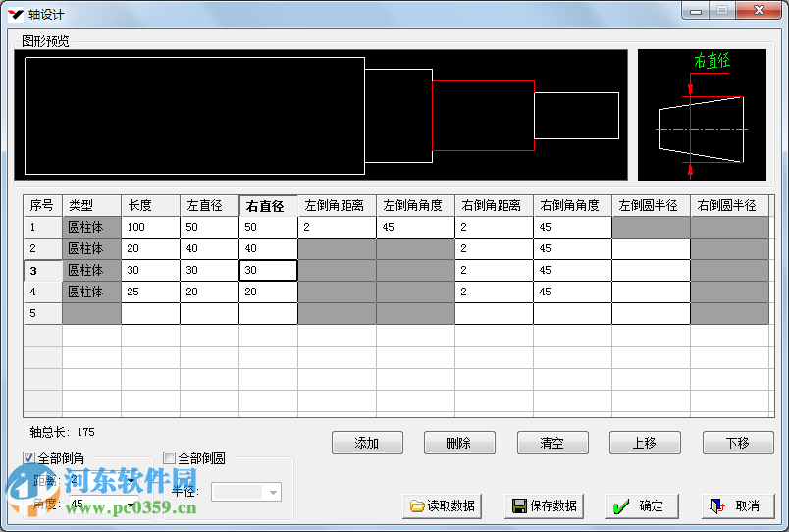Select row number 2 header
Viewport: 789px width, 532px height.
click(43, 248)
